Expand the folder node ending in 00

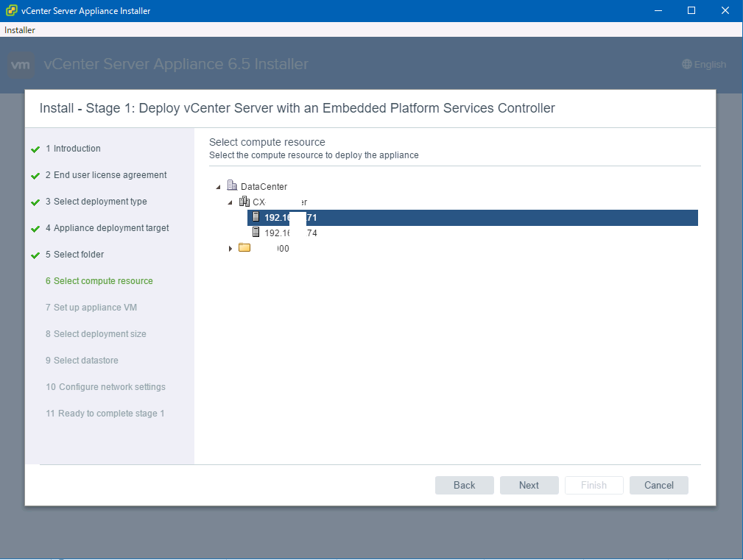[230, 249]
